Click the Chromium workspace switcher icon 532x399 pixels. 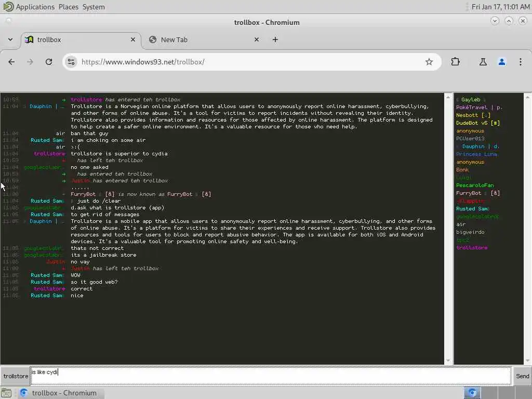coord(472,393)
